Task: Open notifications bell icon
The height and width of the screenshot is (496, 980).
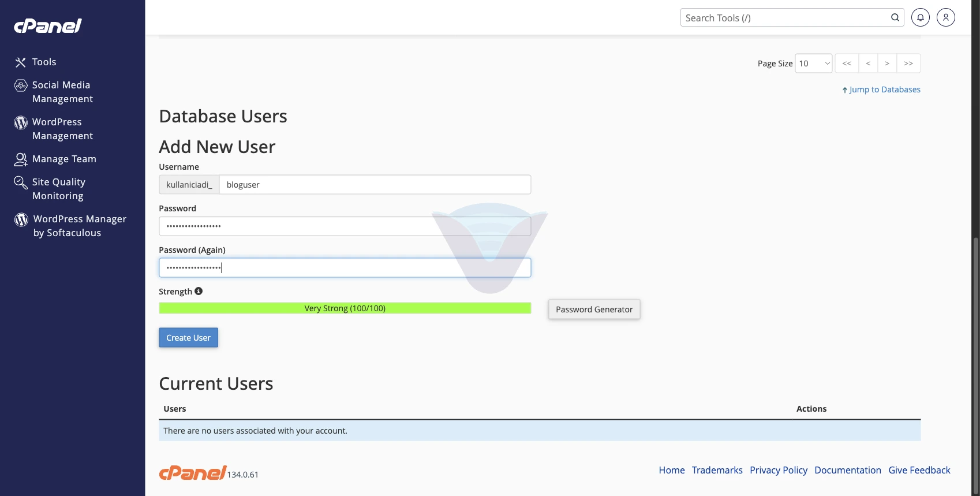Action: (x=921, y=17)
